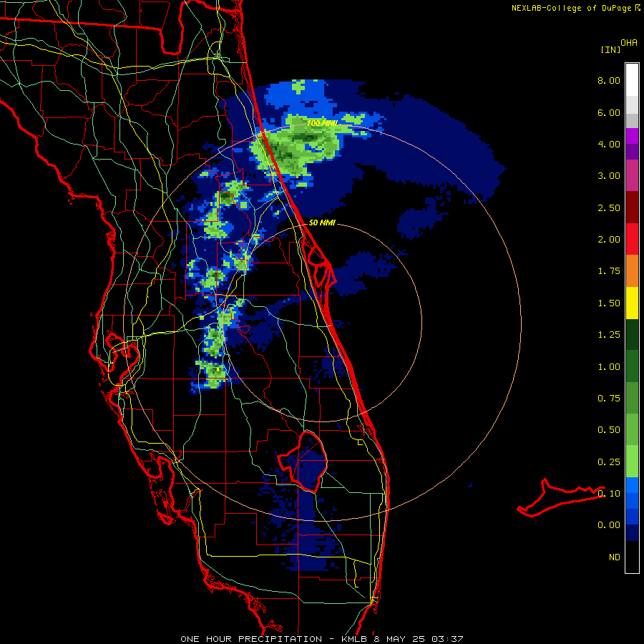Click the 03:37 timestamp

click(448, 639)
